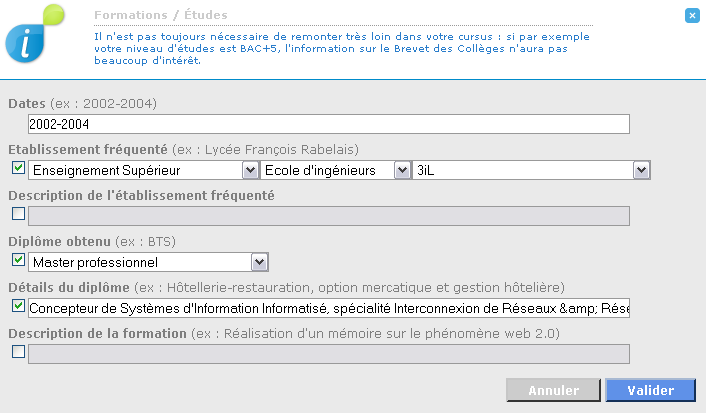Click the Valider button
Screen dimensions: 706x413
click(651, 390)
